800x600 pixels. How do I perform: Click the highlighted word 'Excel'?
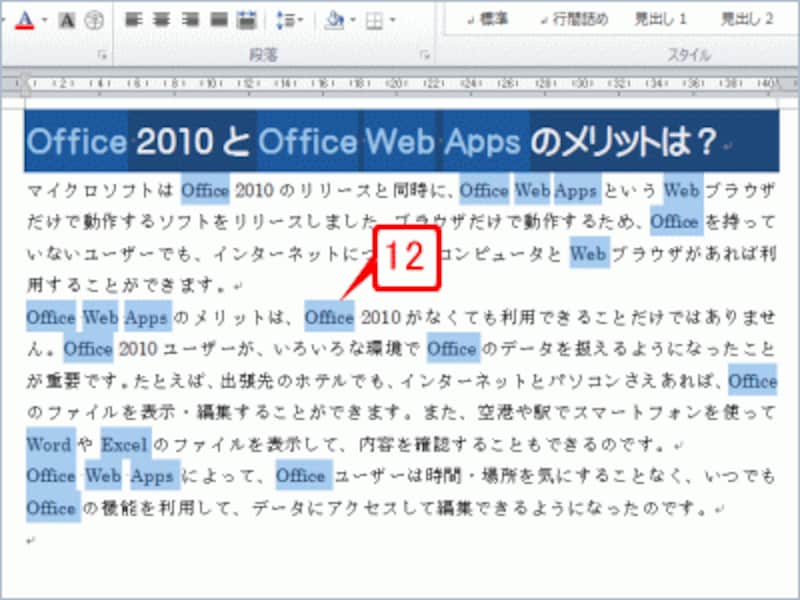coord(124,444)
